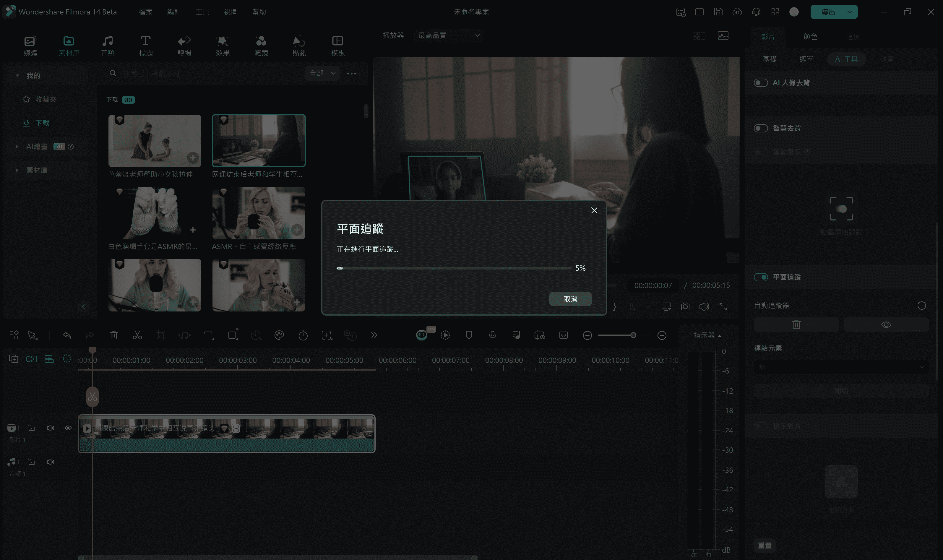The image size is (943, 560).
Task: Add text with the timeline T tool
Action: [208, 335]
